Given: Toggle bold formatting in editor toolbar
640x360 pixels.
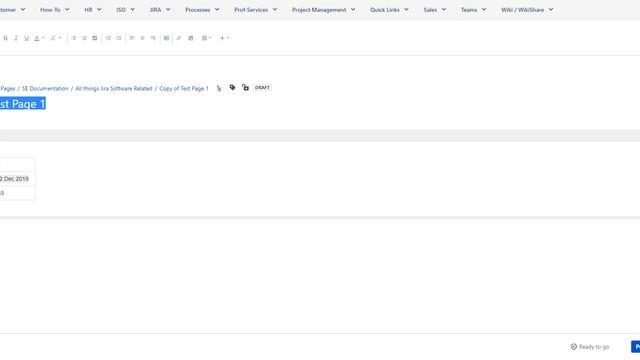Looking at the screenshot, I should [x=5, y=38].
